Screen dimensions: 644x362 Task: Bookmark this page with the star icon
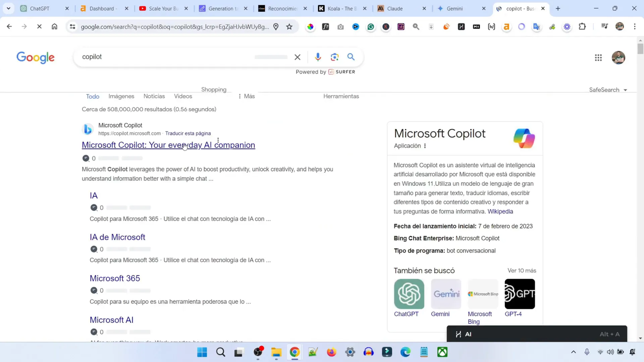289,27
